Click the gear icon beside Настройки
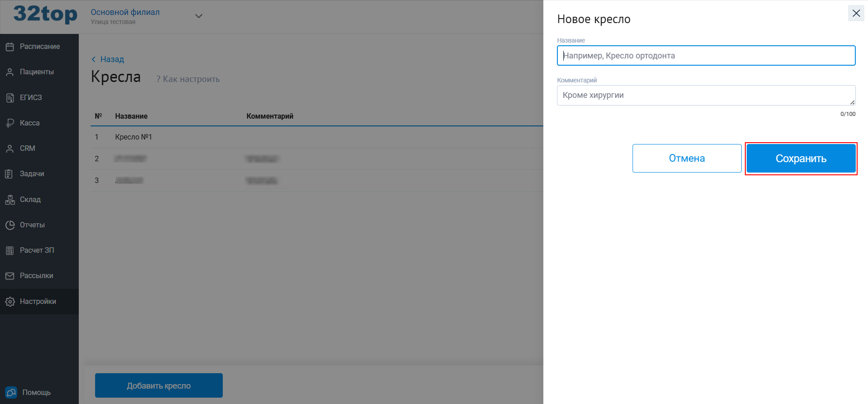The image size is (868, 404). point(10,302)
